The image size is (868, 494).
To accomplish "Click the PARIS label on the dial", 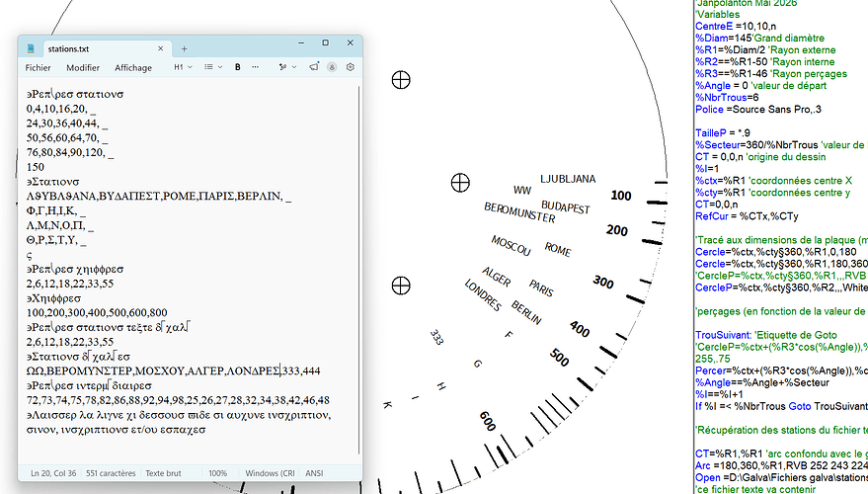I will tap(541, 288).
